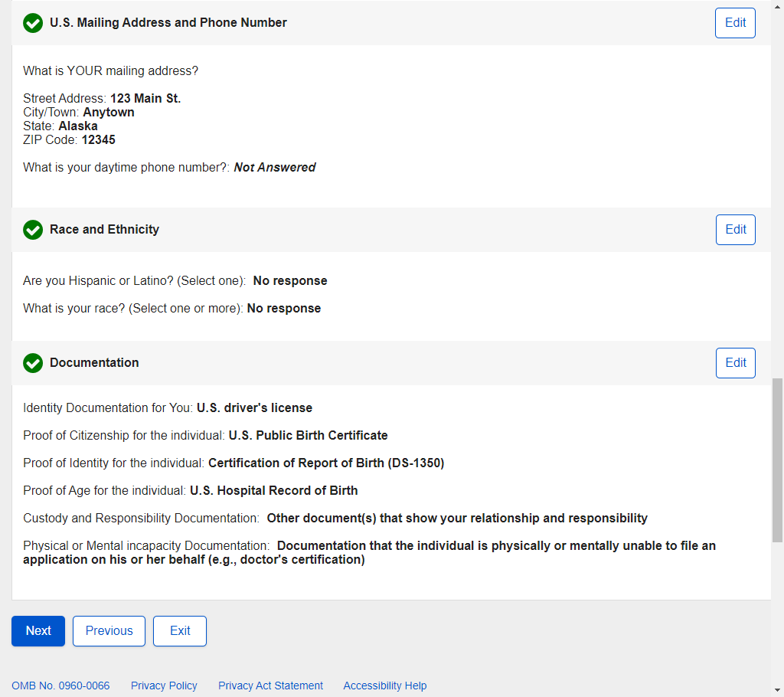Go back with the Previous button

[x=109, y=631]
